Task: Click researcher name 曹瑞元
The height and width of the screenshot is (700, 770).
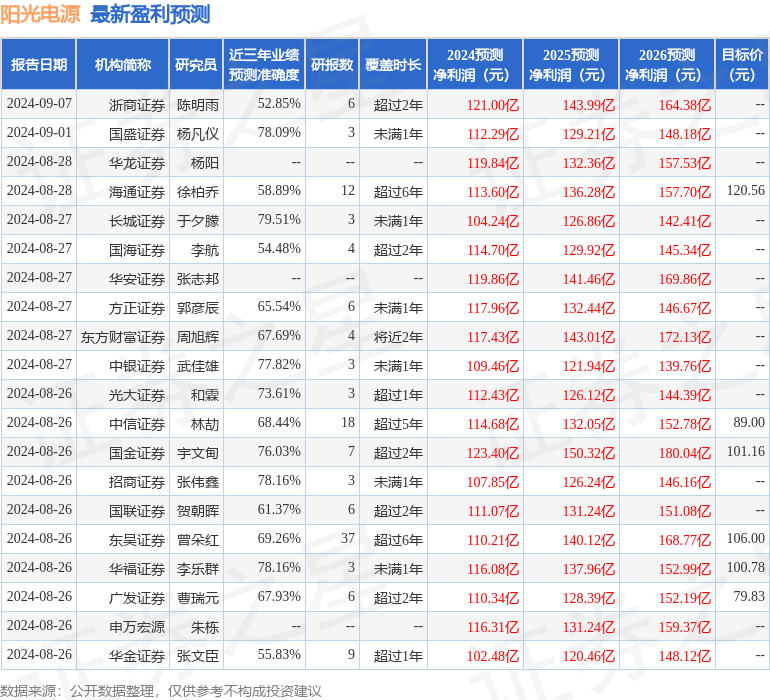Action: (x=197, y=598)
